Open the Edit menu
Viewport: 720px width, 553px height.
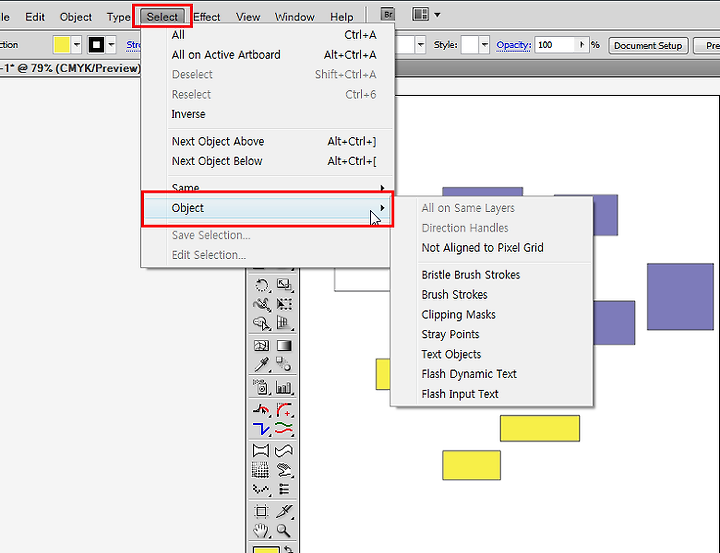[x=35, y=17]
